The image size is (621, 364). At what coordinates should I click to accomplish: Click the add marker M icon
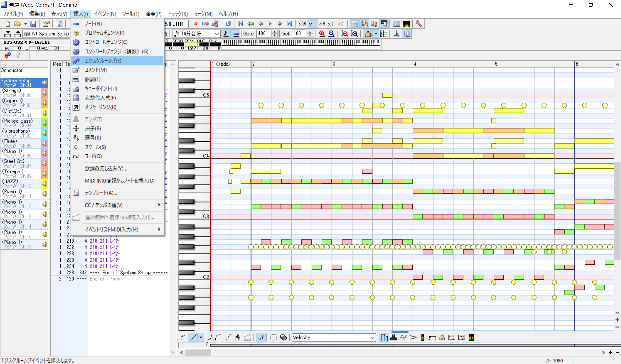point(7,56)
